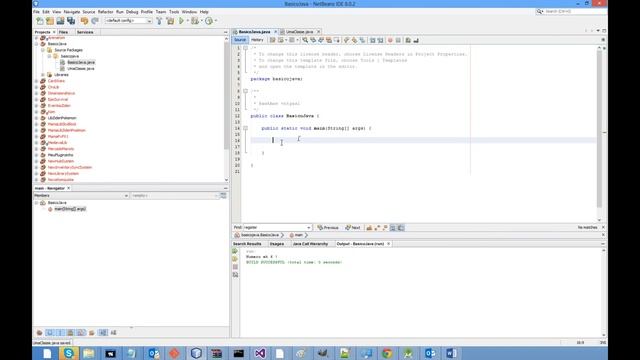Screen dimensions: 640x360
Task: Toggle Wrap Around in the Find bar
Action: click(401, 228)
